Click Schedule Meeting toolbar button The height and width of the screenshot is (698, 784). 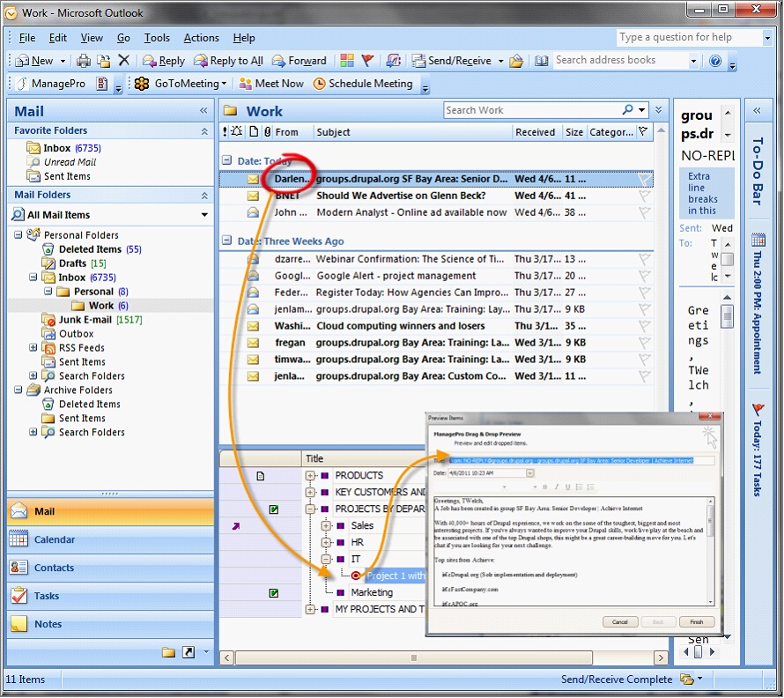[x=363, y=84]
